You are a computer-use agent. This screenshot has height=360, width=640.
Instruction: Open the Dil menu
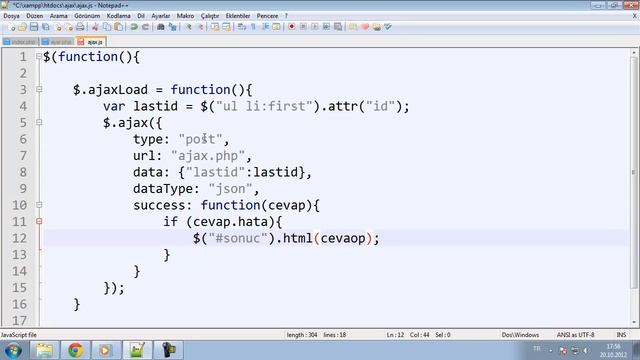click(141, 16)
